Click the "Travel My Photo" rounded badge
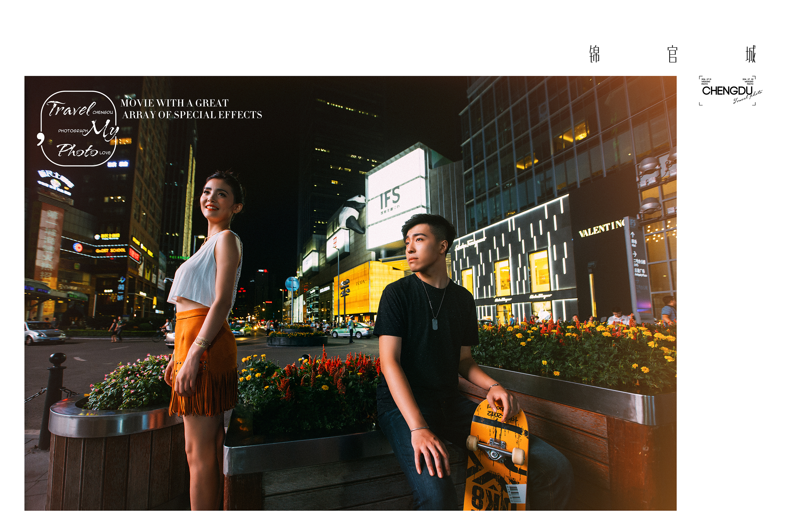This screenshot has width=808, height=532. click(x=79, y=129)
